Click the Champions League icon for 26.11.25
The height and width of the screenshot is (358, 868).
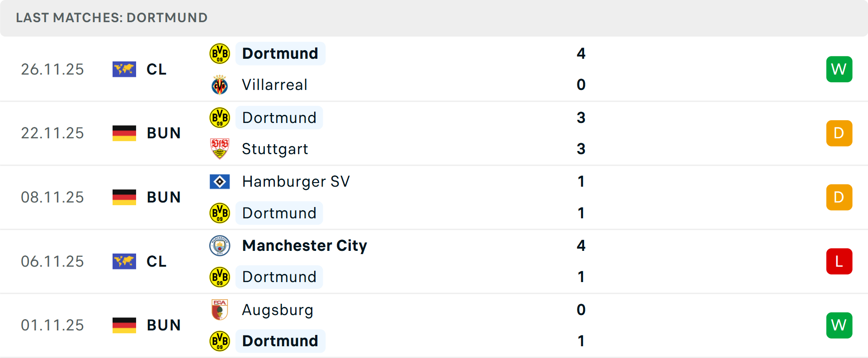click(x=124, y=69)
